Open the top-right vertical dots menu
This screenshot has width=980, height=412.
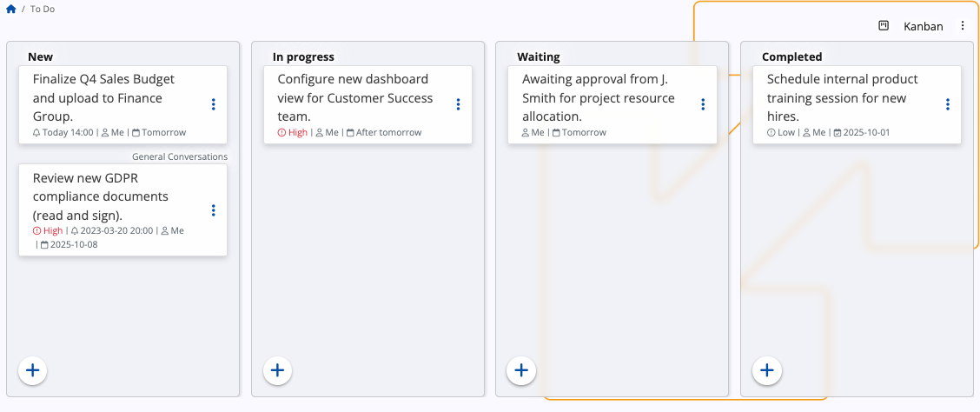point(963,26)
